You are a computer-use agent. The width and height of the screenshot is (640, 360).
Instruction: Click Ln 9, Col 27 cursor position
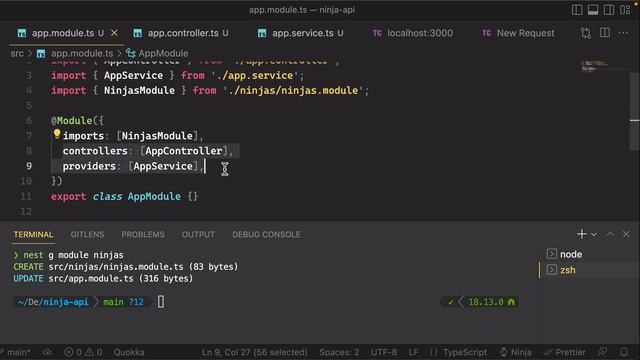(255, 352)
